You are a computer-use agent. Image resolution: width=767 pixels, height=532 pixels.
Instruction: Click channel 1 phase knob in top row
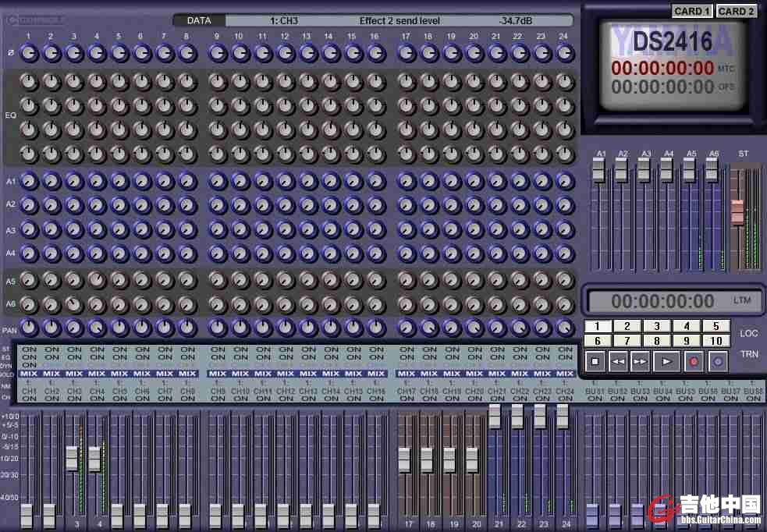(29, 54)
